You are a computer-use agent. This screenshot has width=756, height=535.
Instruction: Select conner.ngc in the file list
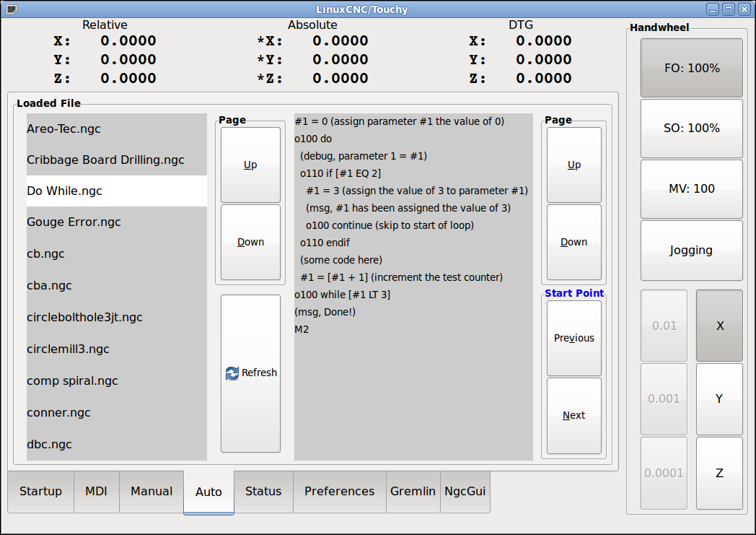click(117, 413)
